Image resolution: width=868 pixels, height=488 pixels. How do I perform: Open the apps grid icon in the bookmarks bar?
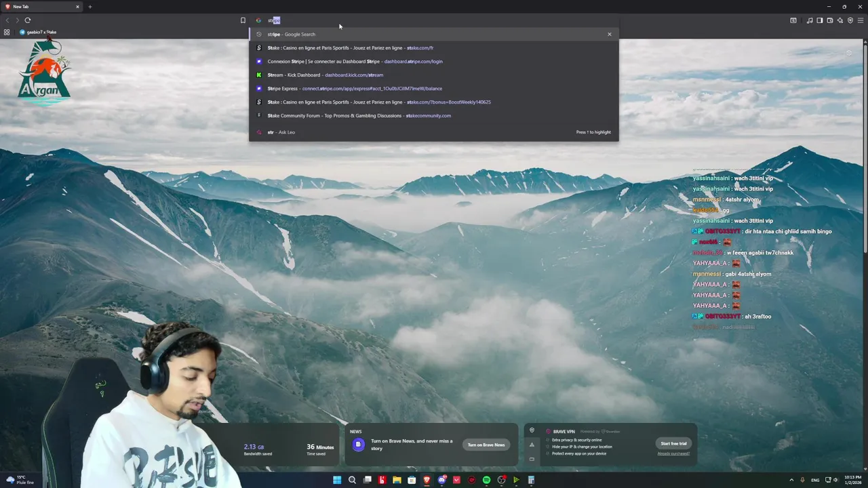click(x=7, y=32)
